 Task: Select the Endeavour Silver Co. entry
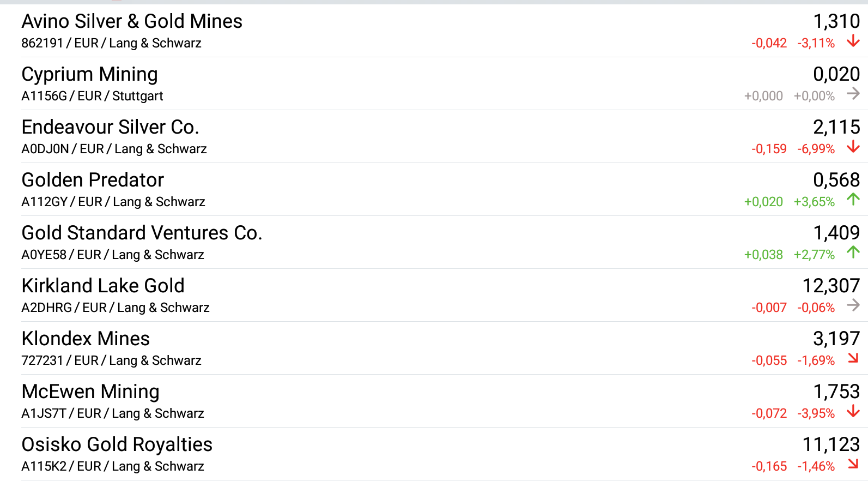click(x=111, y=127)
